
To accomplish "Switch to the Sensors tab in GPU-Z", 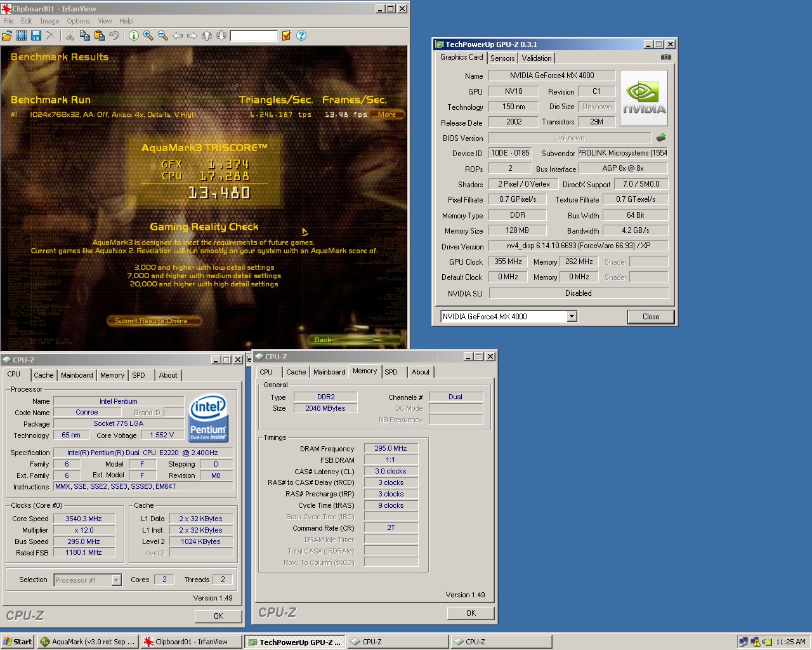I will click(502, 58).
